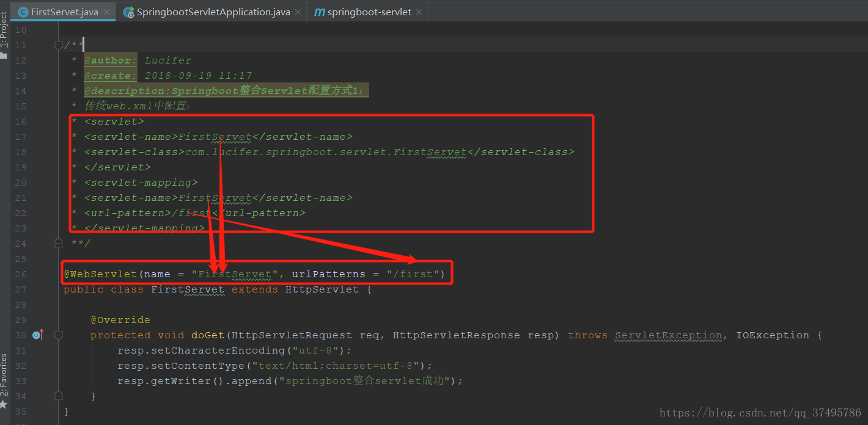The height and width of the screenshot is (425, 868).
Task: Collapse the Javadoc comment at line 11
Action: click(59, 45)
